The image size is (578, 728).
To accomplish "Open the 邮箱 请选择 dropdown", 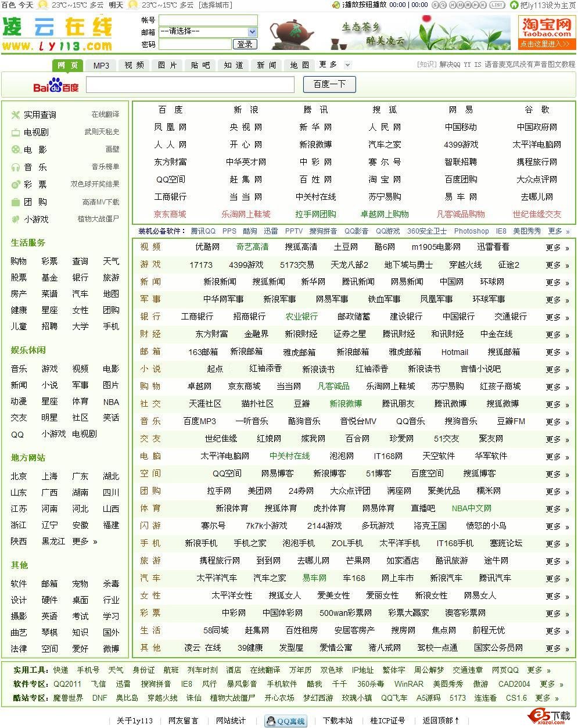I will point(208,31).
